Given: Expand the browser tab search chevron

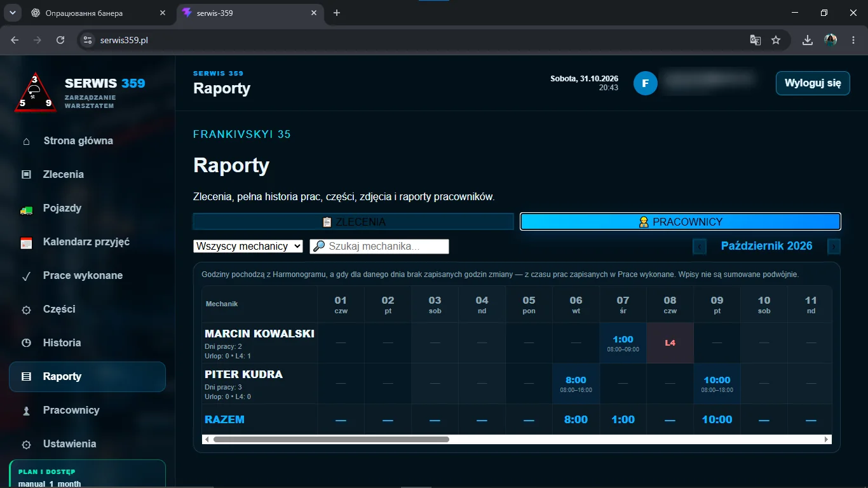Looking at the screenshot, I should (x=12, y=13).
